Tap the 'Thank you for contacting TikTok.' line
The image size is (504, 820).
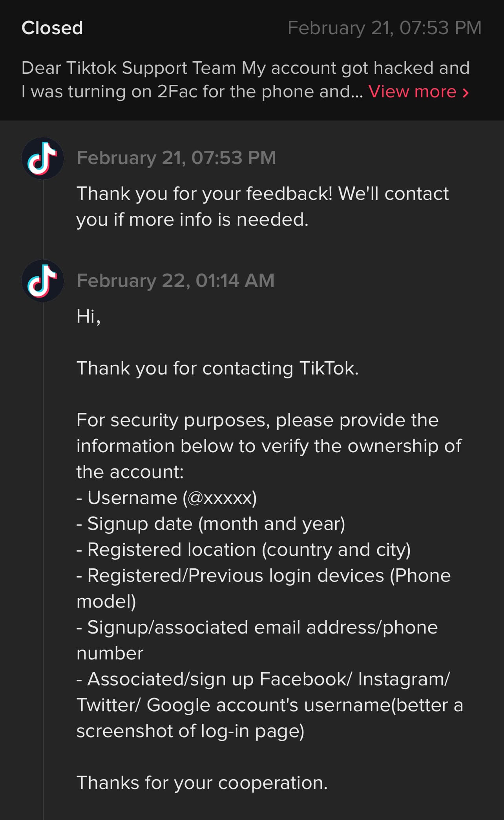pos(217,368)
